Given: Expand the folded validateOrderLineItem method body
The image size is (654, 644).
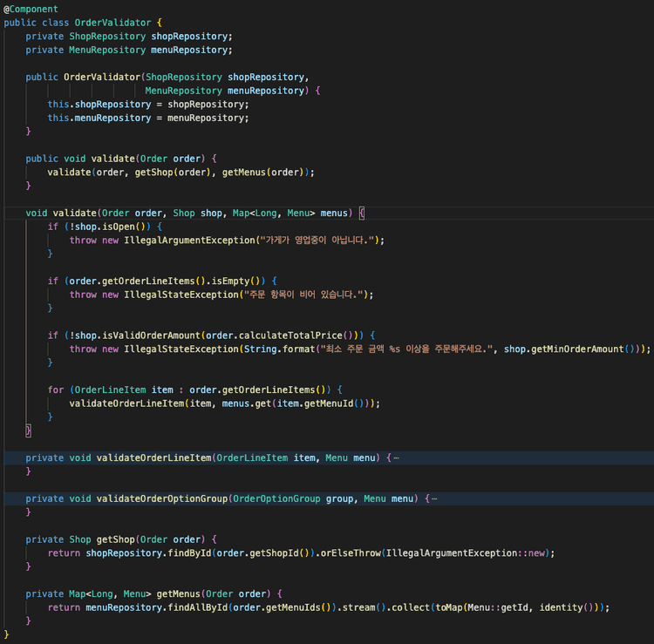Looking at the screenshot, I should click(396, 458).
